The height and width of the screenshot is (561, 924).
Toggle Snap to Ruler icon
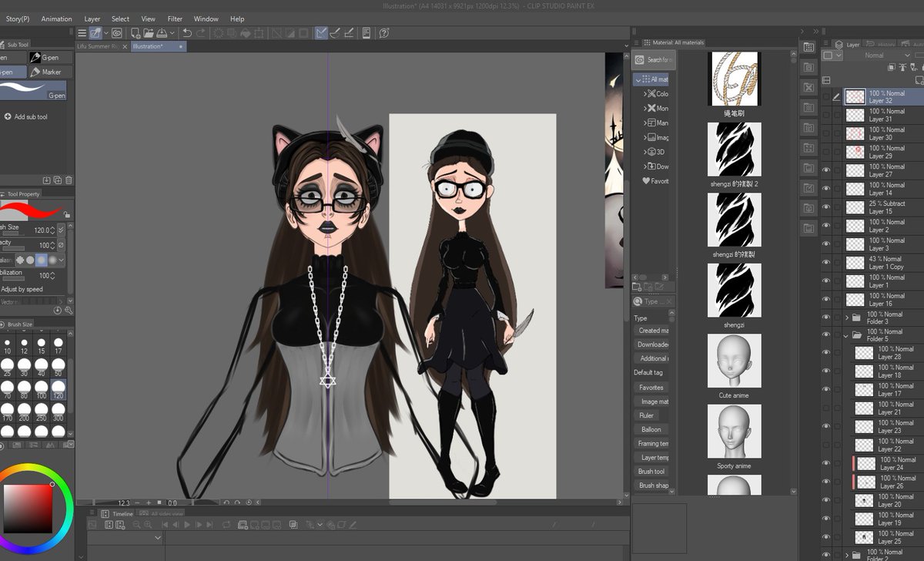[321, 33]
